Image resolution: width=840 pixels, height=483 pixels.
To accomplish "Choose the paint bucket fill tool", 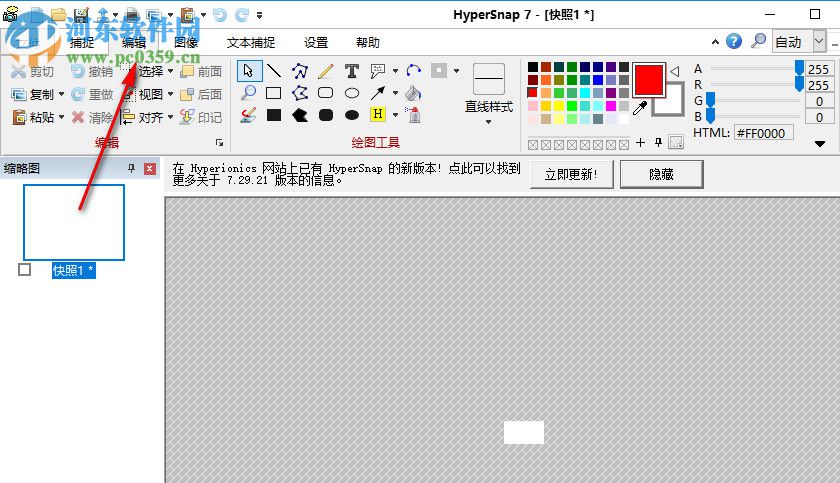I will 413,93.
